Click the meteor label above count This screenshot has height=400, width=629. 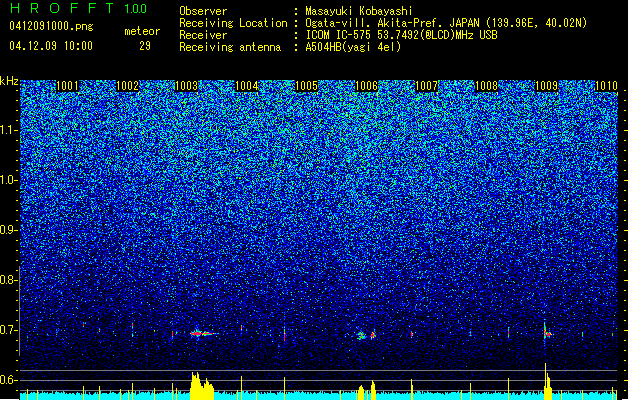click(142, 31)
